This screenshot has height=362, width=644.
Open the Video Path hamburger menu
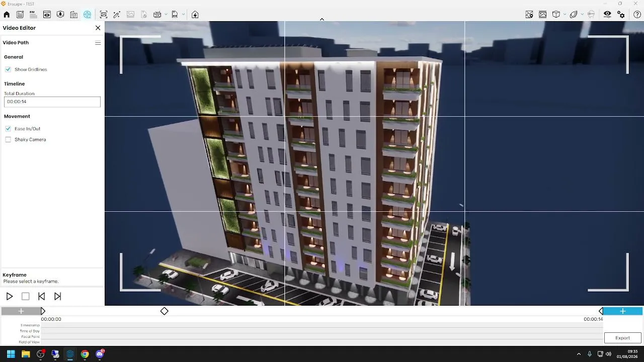98,43
